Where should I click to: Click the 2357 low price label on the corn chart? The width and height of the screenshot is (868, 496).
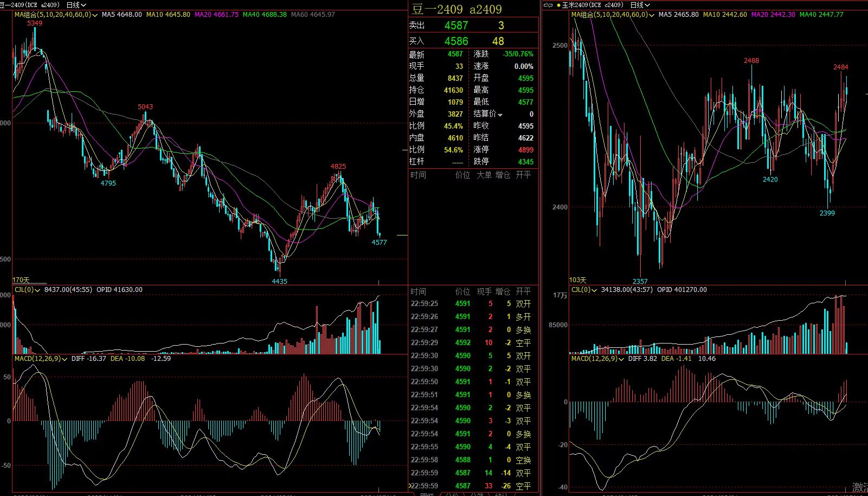coord(640,281)
